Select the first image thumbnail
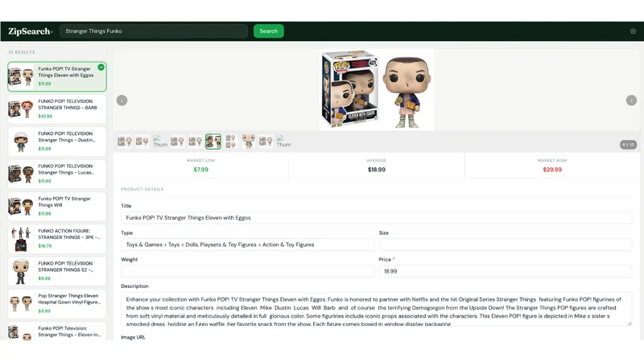644x362 pixels. coord(125,142)
